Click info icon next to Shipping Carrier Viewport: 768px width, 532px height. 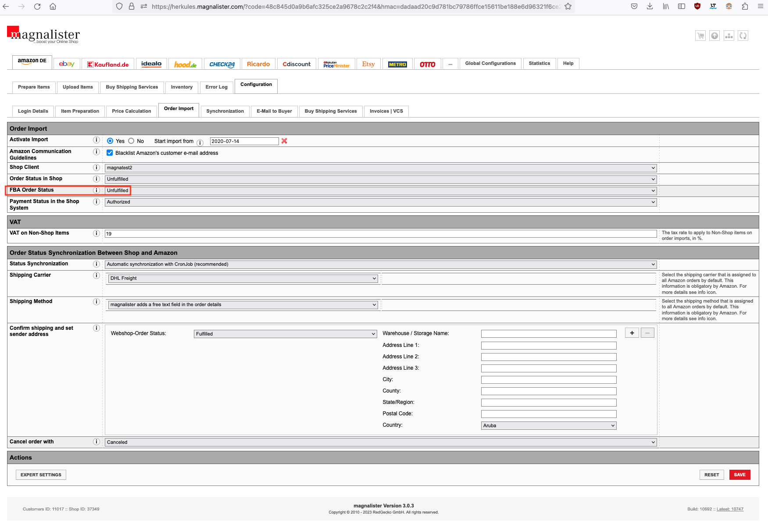click(96, 275)
